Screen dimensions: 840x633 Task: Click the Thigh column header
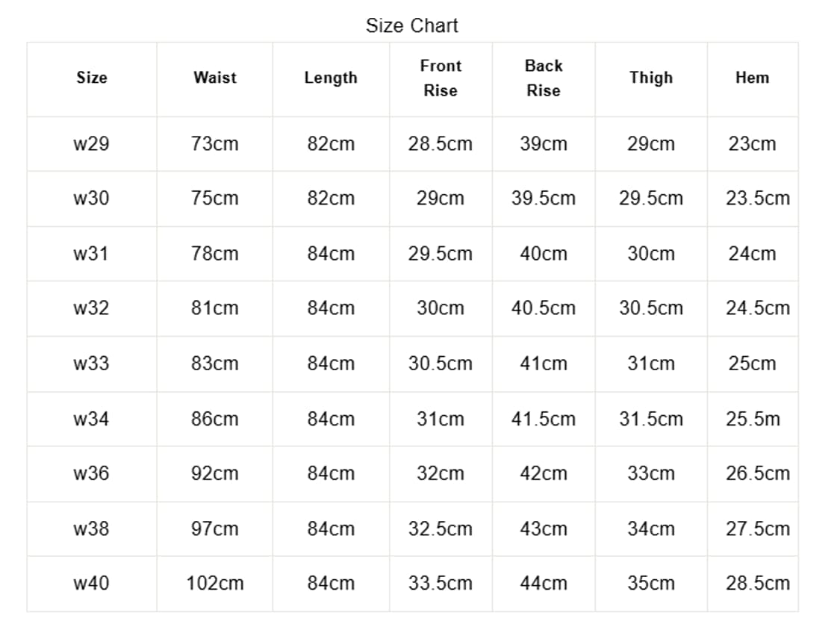pos(651,78)
